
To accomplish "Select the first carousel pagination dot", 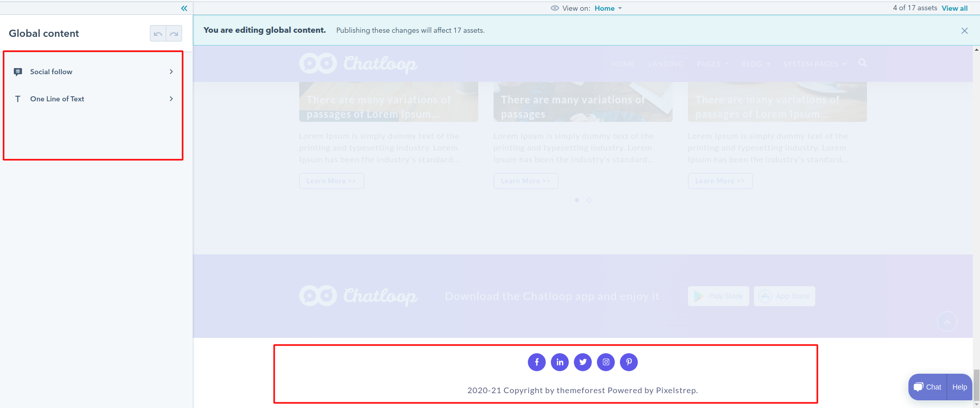I will 577,200.
